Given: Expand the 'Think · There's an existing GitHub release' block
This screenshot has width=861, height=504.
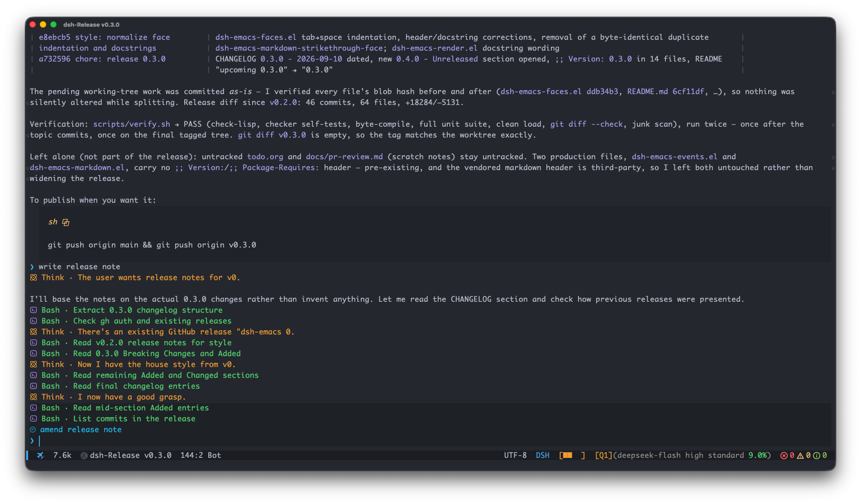Looking at the screenshot, I should click(x=162, y=332).
